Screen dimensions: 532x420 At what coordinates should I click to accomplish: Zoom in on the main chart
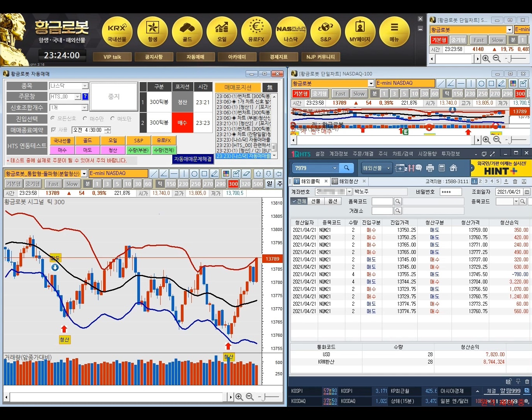coord(239,397)
